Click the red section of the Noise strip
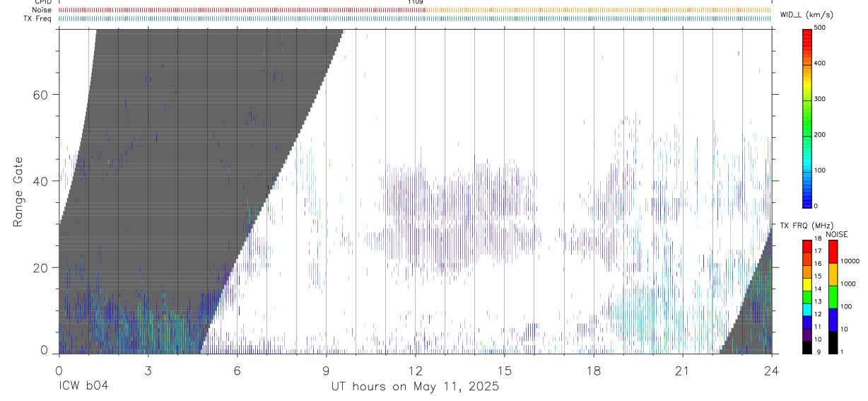The height and width of the screenshot is (401, 868). click(242, 10)
